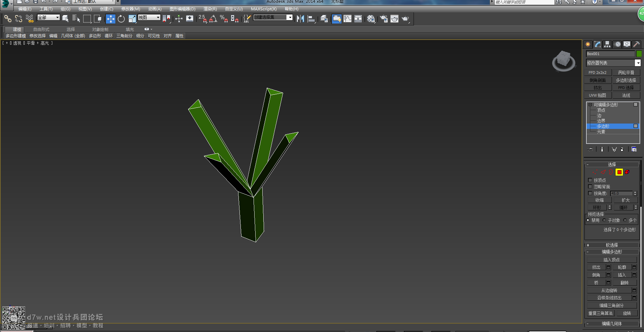Image resolution: width=644 pixels, height=332 pixels.
Task: Open the 创建选择集 named selection dropdown
Action: [x=273, y=17]
